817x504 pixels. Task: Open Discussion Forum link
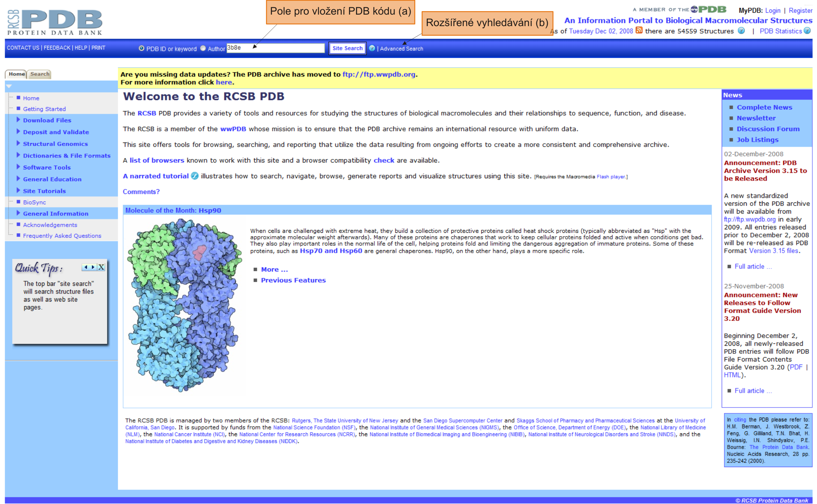click(x=768, y=129)
